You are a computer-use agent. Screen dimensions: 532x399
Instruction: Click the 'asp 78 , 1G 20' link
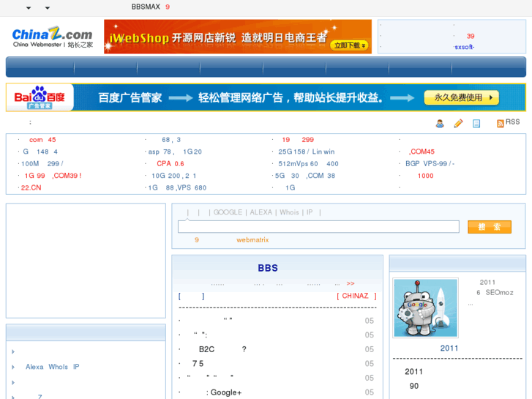point(175,152)
